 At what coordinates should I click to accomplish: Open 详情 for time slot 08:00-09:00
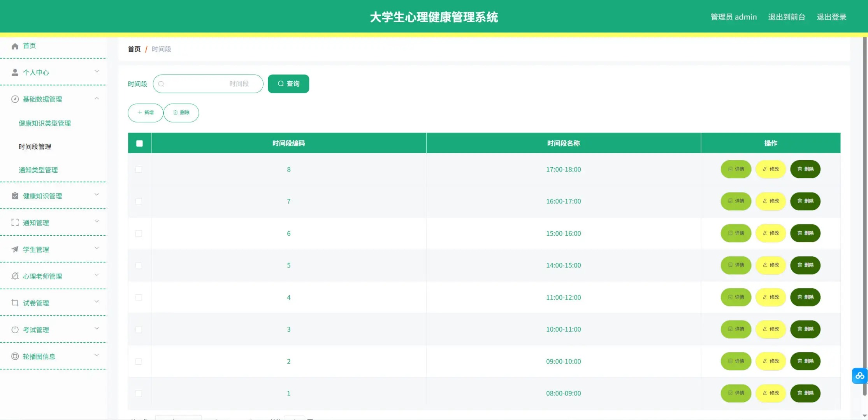[x=736, y=393]
